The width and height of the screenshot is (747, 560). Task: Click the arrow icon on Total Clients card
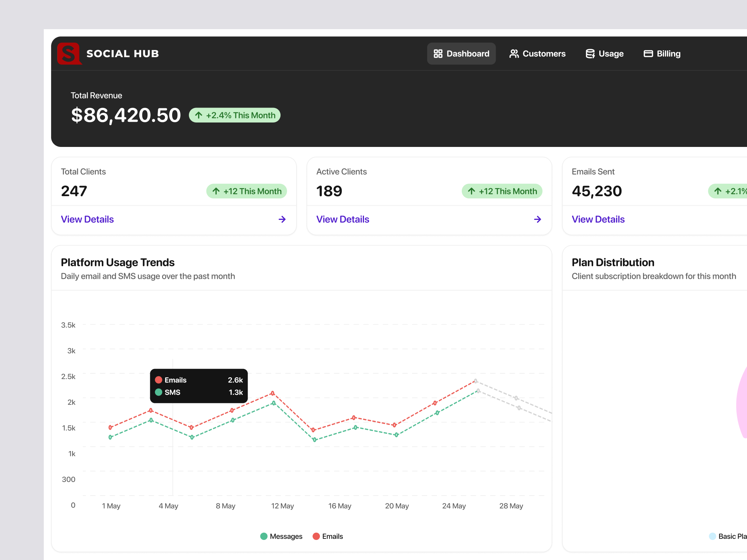click(282, 219)
